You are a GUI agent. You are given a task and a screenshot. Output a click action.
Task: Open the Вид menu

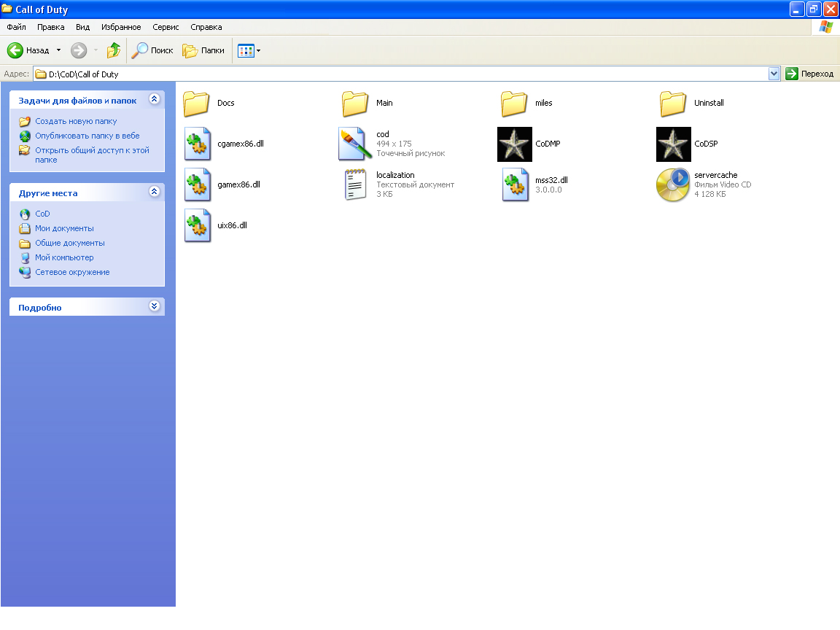point(82,27)
